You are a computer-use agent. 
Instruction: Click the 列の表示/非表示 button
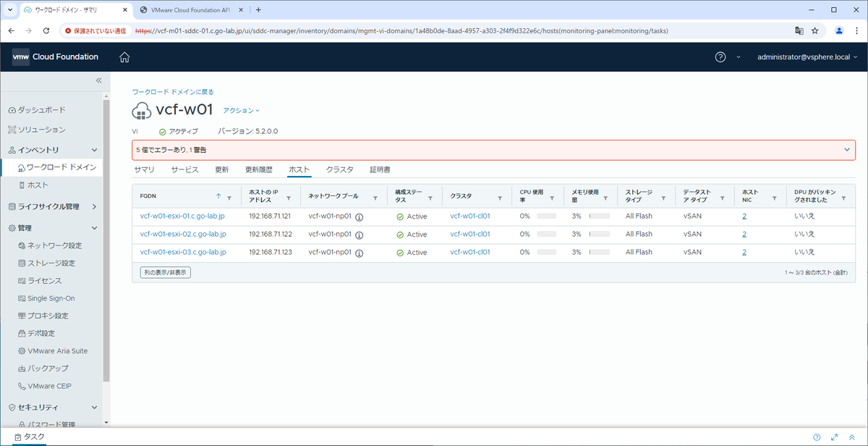(166, 272)
